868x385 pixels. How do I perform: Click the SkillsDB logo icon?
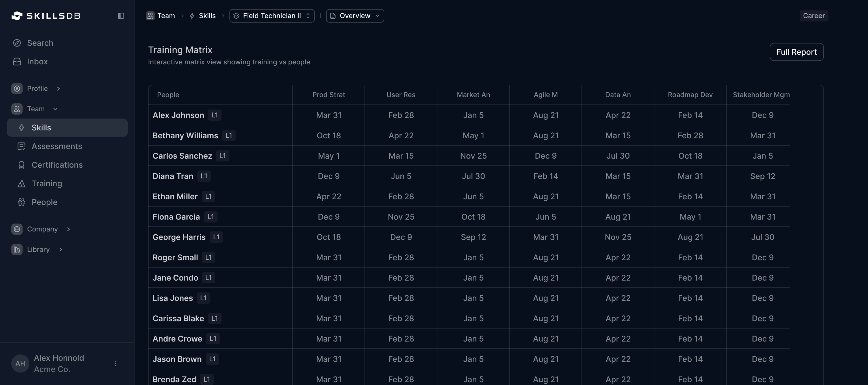pyautogui.click(x=17, y=16)
